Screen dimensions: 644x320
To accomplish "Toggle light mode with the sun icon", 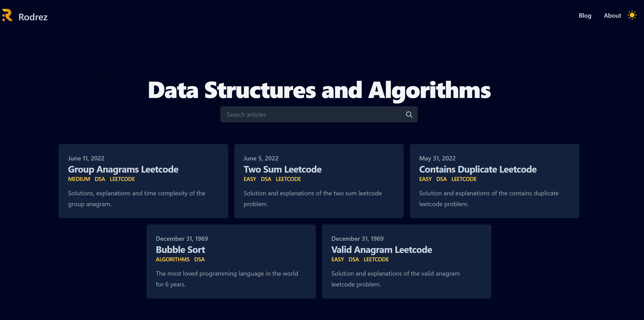I will pyautogui.click(x=632, y=15).
